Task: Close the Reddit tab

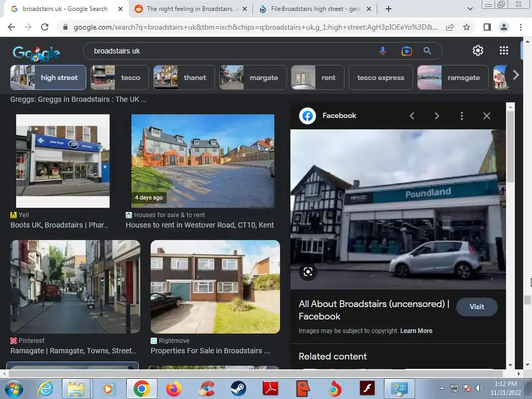Action: [x=245, y=9]
